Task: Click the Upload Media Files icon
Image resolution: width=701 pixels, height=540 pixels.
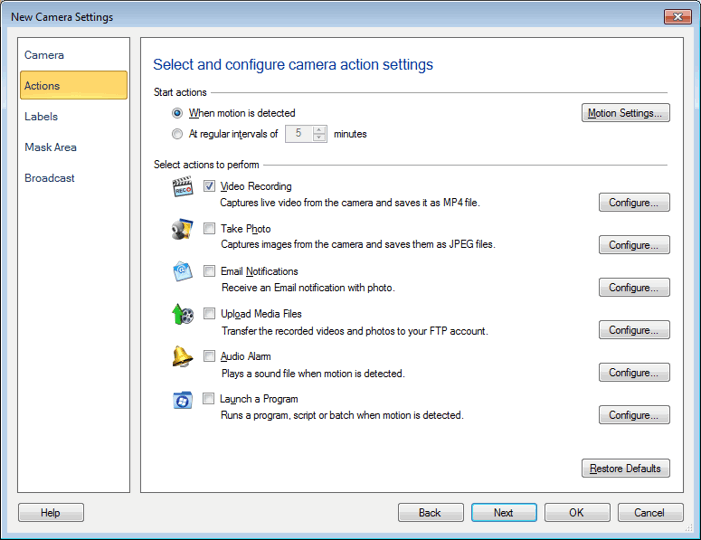Action: pyautogui.click(x=182, y=315)
